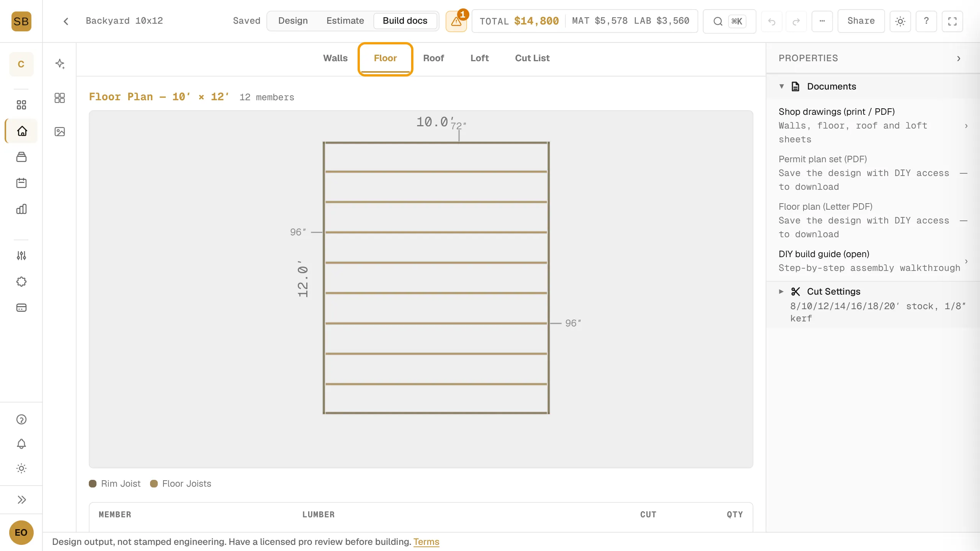Open the calendar icon in sidebar
This screenshot has height=551, width=980.
21,183
